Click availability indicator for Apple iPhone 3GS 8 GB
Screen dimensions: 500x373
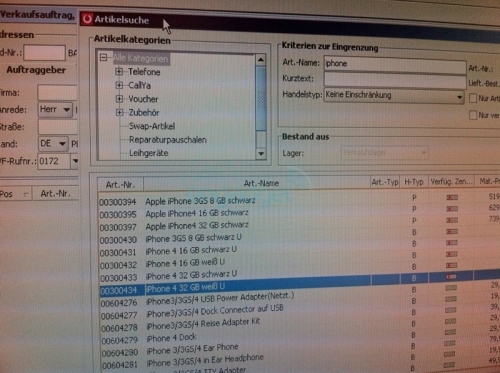452,198
